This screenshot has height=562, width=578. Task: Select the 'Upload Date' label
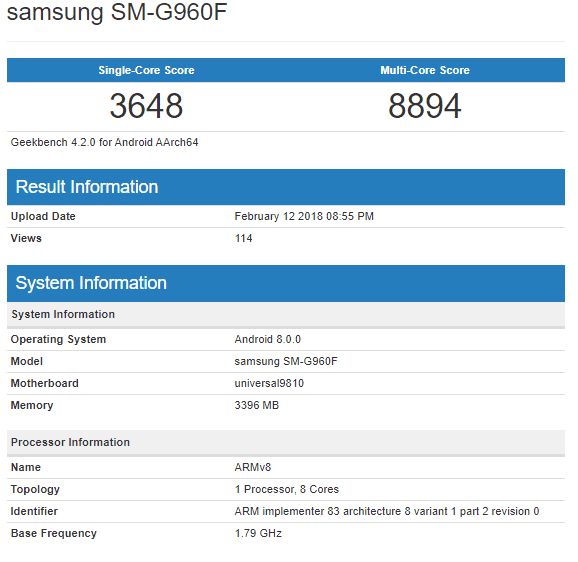(43, 216)
